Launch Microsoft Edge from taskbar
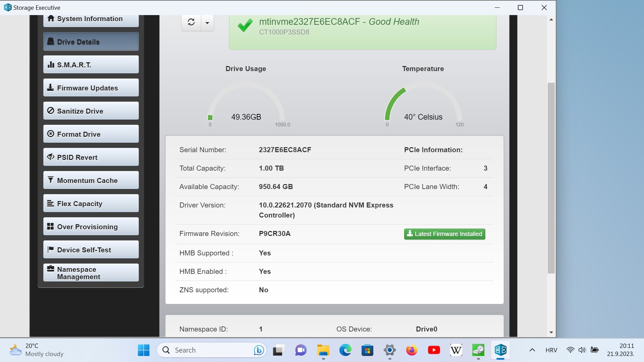This screenshot has height=362, width=644. (345, 350)
